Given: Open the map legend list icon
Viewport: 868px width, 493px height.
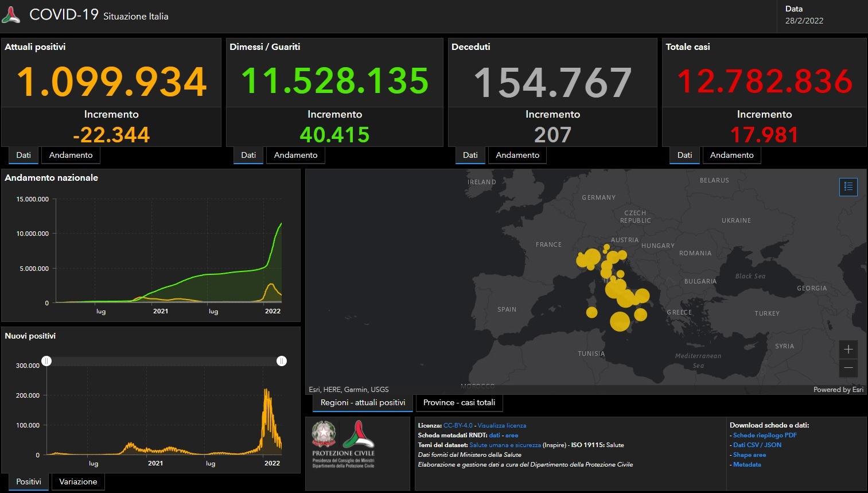Looking at the screenshot, I should coord(848,187).
